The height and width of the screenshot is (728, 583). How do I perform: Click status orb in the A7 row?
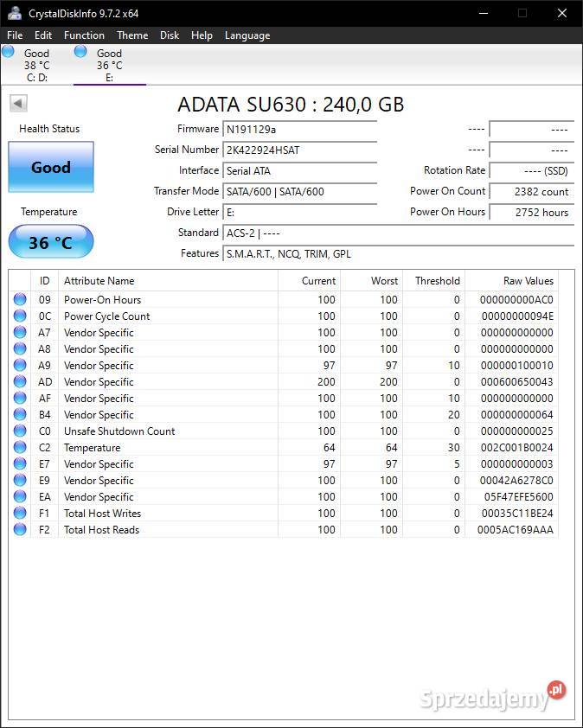pos(20,332)
